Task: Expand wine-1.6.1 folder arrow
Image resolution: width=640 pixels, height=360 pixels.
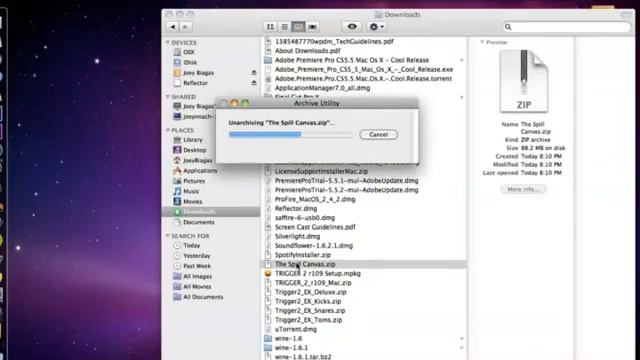Action: [x=462, y=348]
